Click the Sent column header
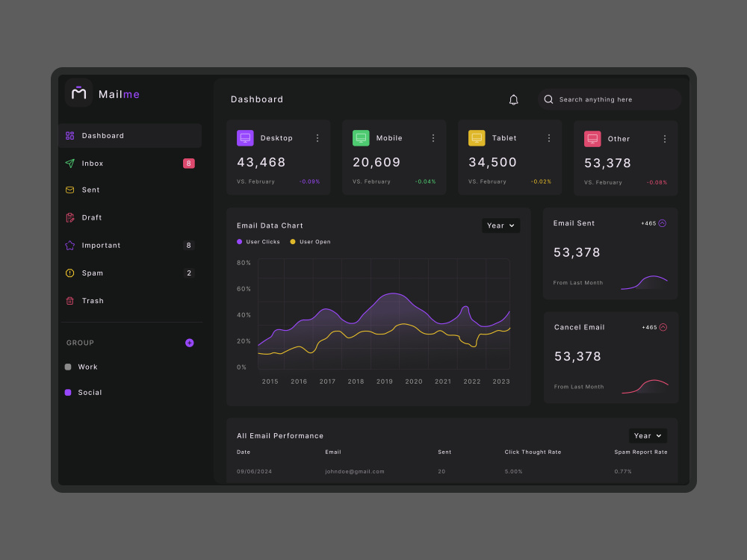The width and height of the screenshot is (747, 560). click(444, 452)
